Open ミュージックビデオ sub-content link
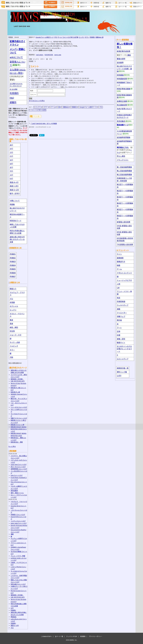 pyautogui.click(x=124, y=280)
